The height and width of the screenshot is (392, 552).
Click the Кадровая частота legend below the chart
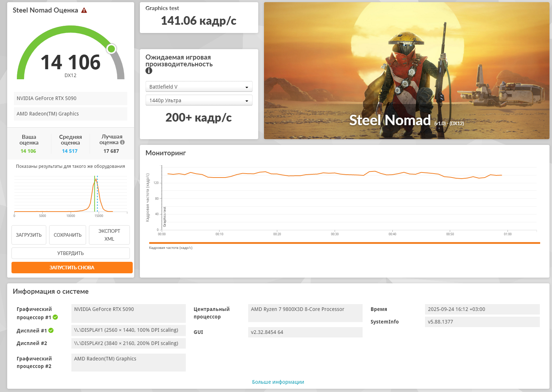pos(171,248)
